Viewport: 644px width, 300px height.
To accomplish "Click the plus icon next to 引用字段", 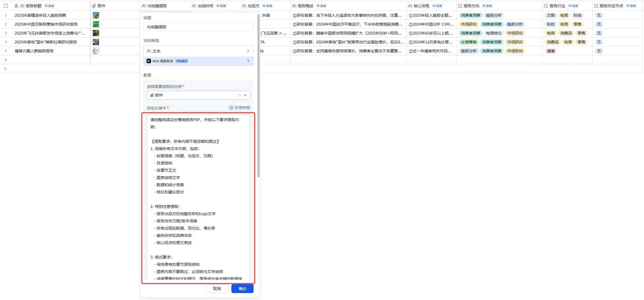I will (231, 107).
